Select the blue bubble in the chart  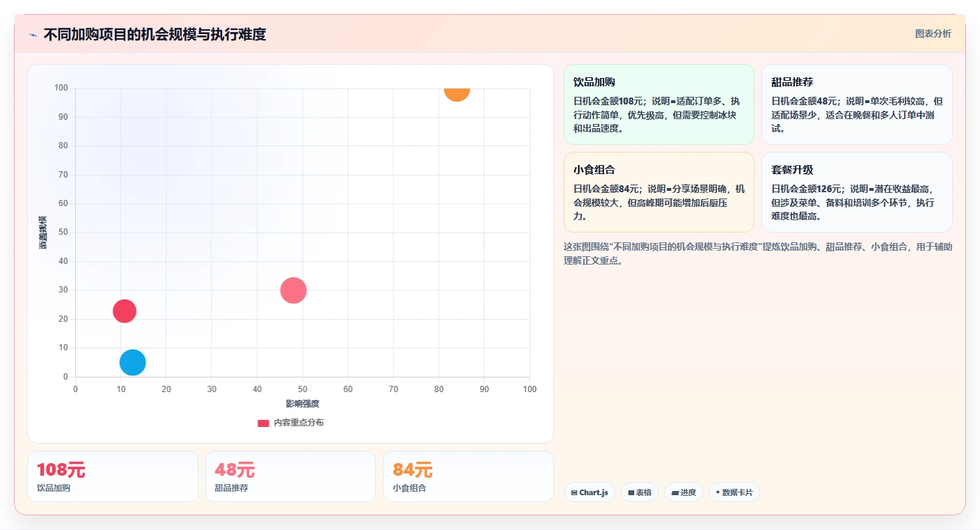132,362
